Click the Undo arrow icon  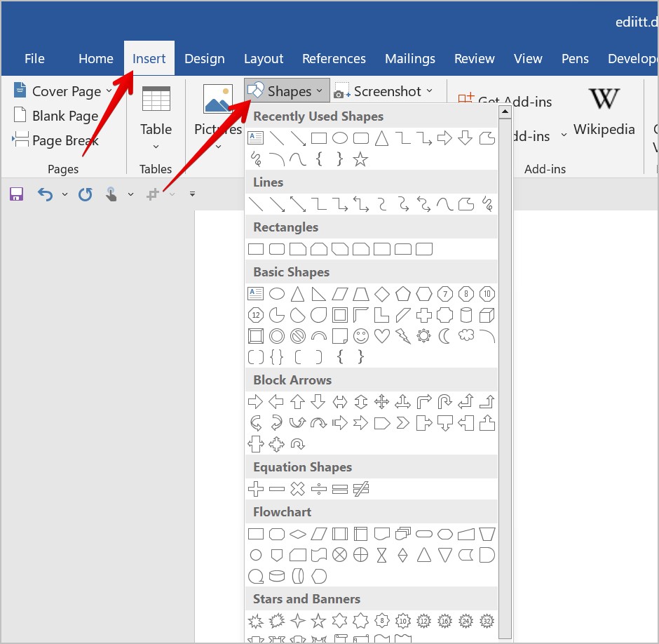pos(45,194)
